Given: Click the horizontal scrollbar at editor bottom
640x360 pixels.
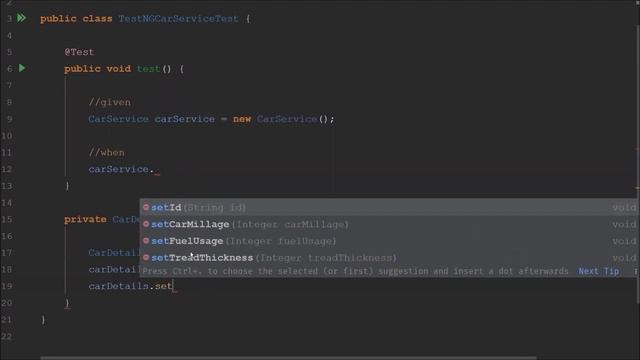Looking at the screenshot, I should click(x=288, y=358).
